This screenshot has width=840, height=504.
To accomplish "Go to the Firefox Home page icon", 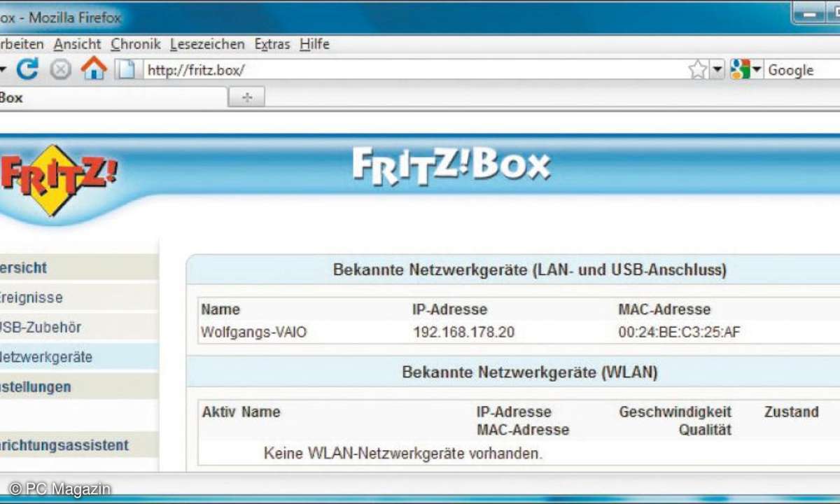I will click(x=94, y=69).
